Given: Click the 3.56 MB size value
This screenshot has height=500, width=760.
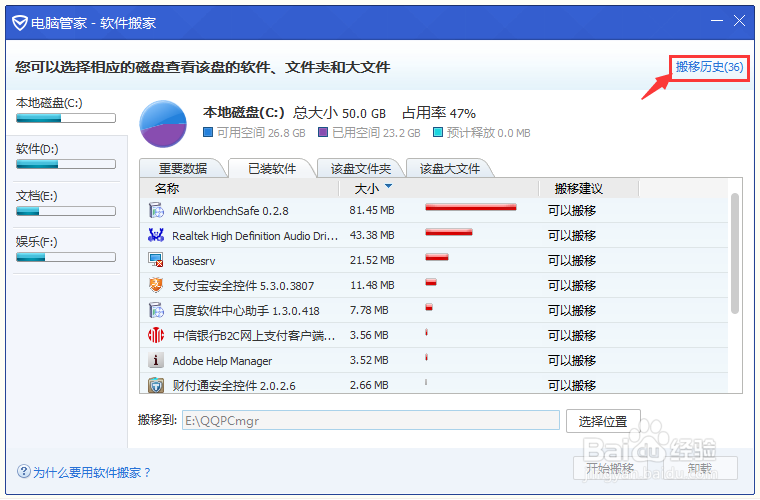Looking at the screenshot, I should click(x=369, y=335).
